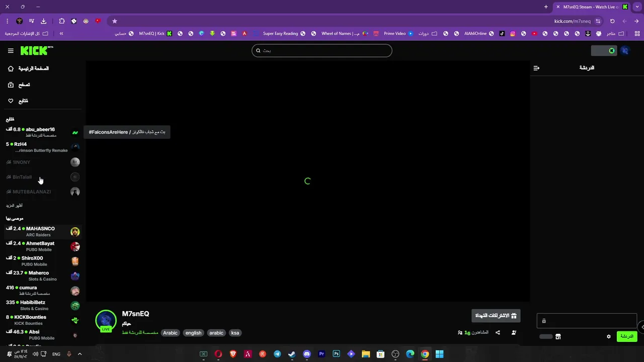Image resolution: width=644 pixels, height=362 pixels.
Task: Open site settings icon in address bar
Action: 598,21
